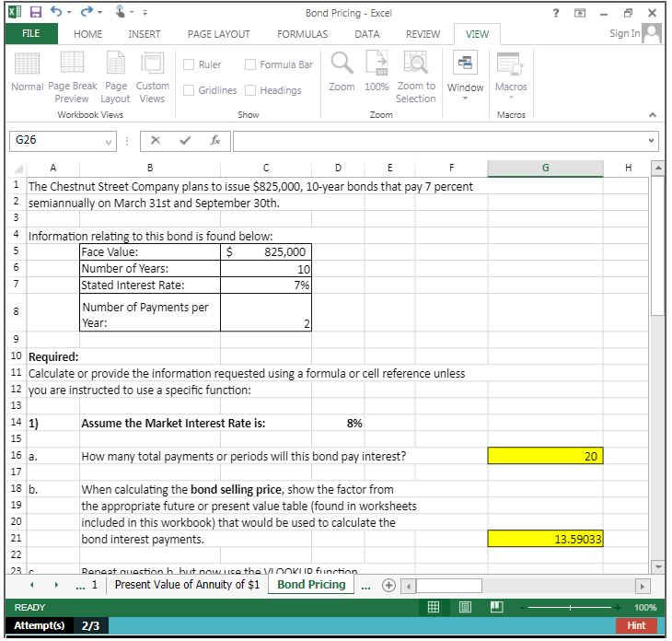Click the zoom slider handle
Viewport: 672px width, 641px height.
point(570,608)
